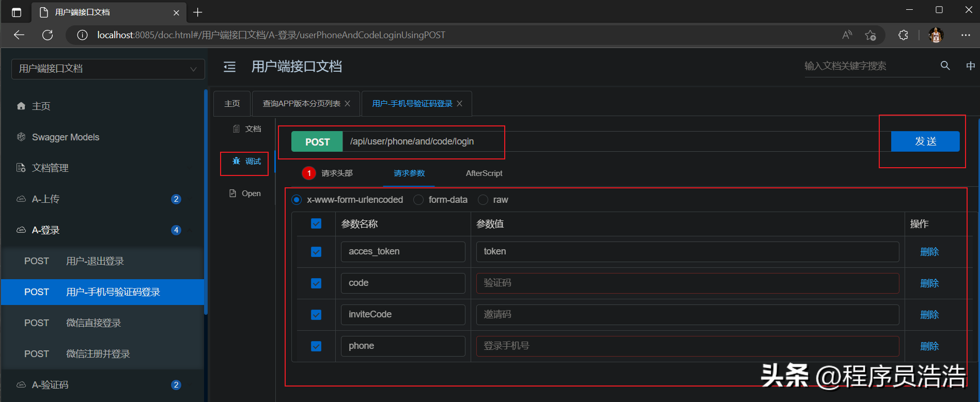The image size is (980, 402).
Task: Switch language with the 中 icon
Action: pos(970,66)
